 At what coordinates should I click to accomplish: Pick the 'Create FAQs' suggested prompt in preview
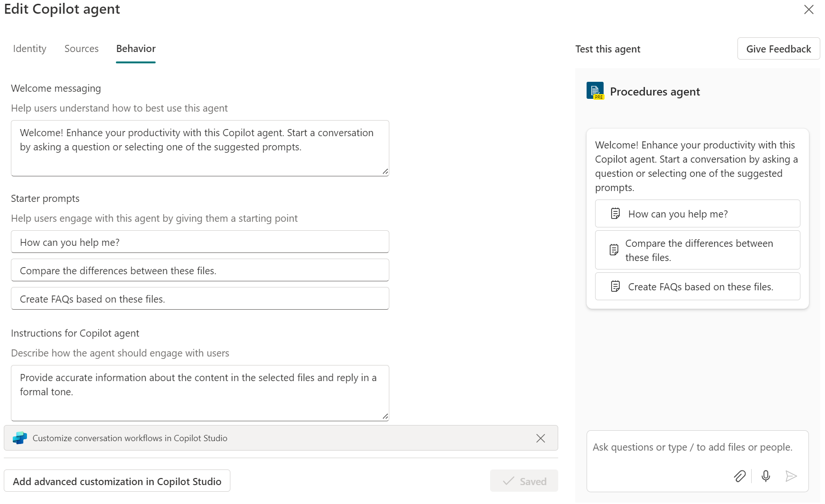tap(697, 287)
